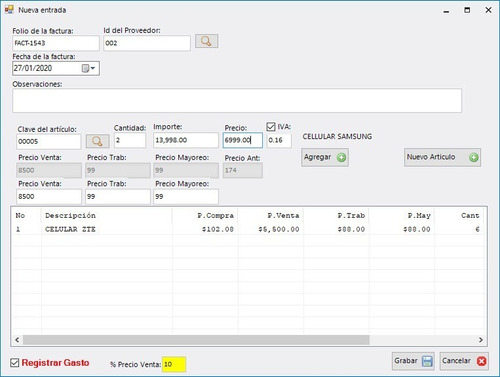
Task: Click the Grabar save button
Action: pyautogui.click(x=413, y=361)
